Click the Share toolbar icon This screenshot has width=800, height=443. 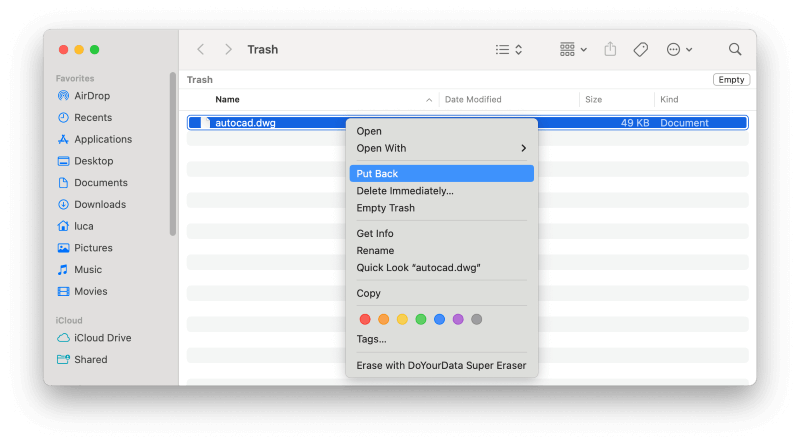pos(610,49)
